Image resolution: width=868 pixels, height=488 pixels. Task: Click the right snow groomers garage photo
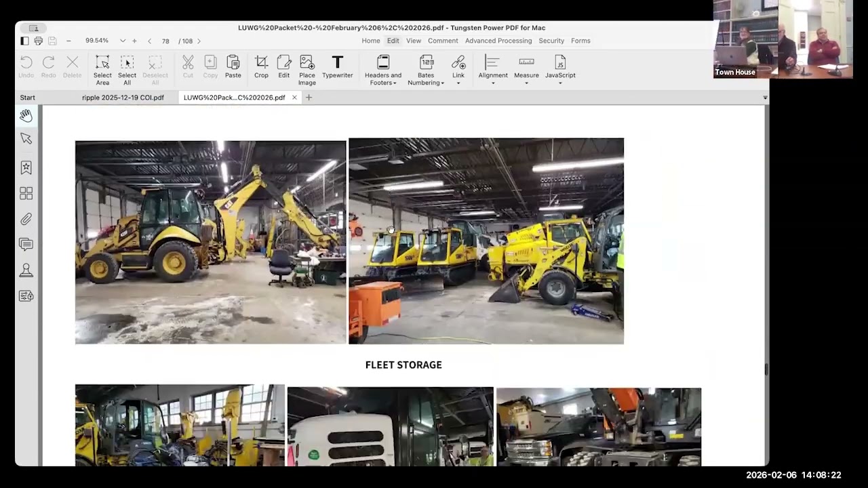click(x=486, y=241)
